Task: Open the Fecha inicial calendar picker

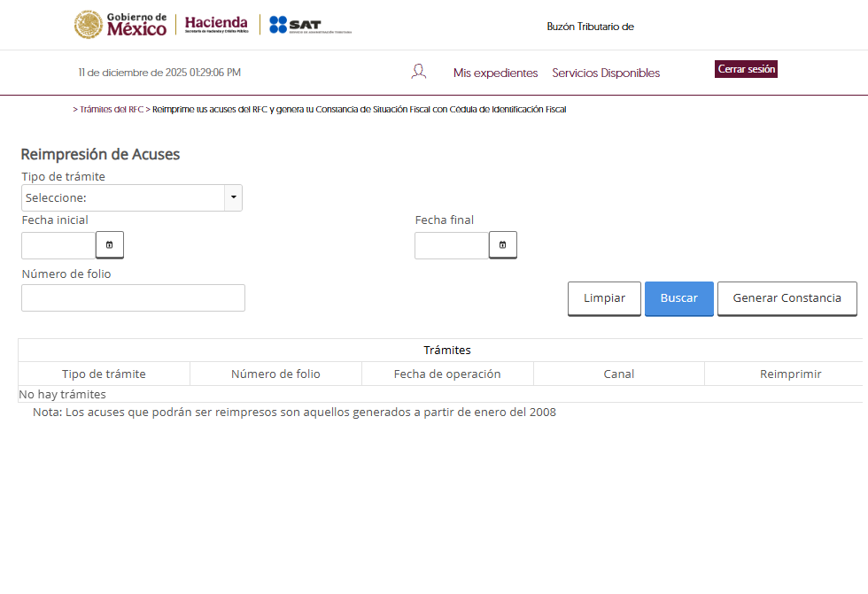Action: 109,244
